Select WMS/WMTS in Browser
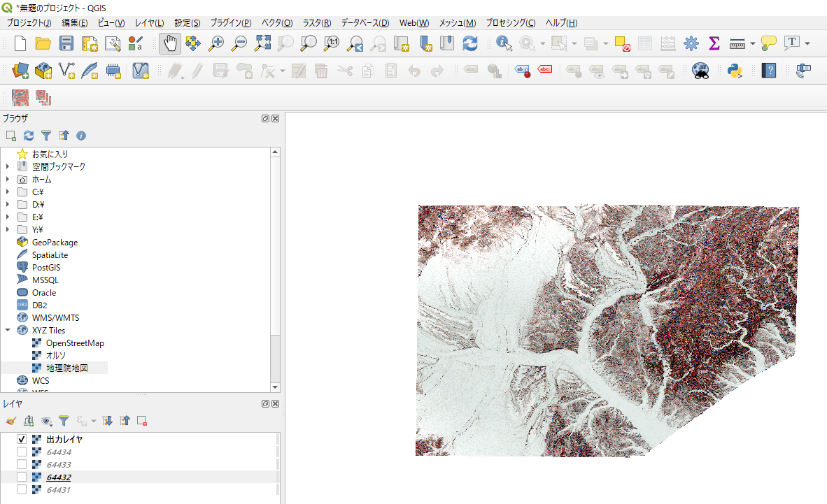Viewport: 827px width, 504px height. coord(55,318)
